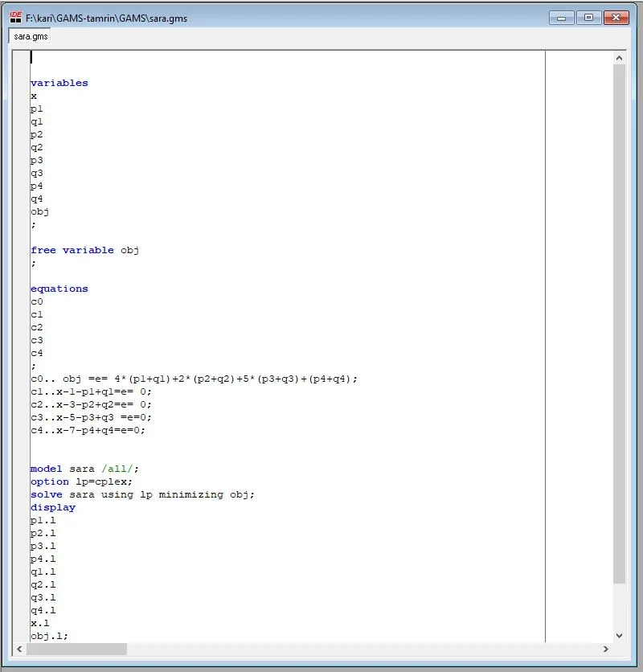Maximize the sara.gms editor window
Image resolution: width=643 pixels, height=672 pixels.
coord(588,17)
